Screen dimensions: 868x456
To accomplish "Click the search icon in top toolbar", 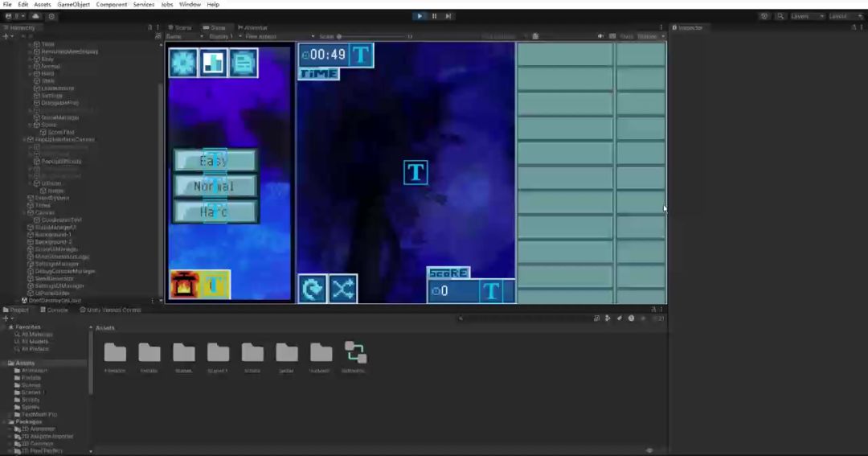I will [x=780, y=16].
